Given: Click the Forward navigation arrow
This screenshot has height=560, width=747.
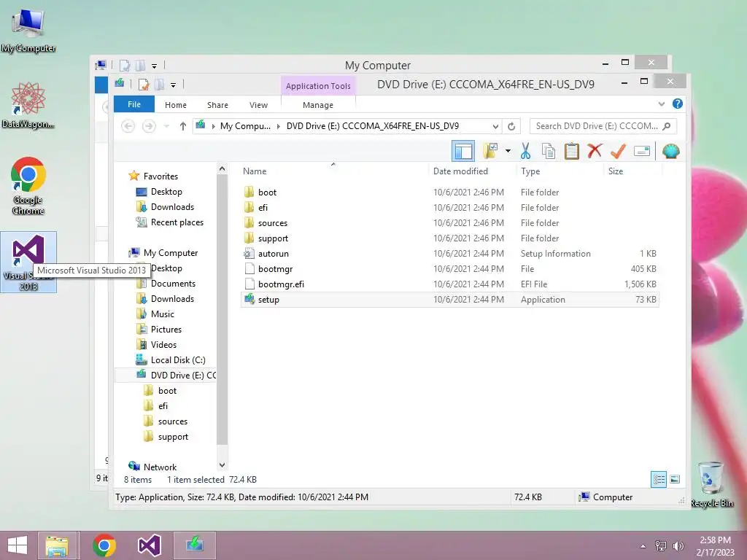Looking at the screenshot, I should coord(149,126).
